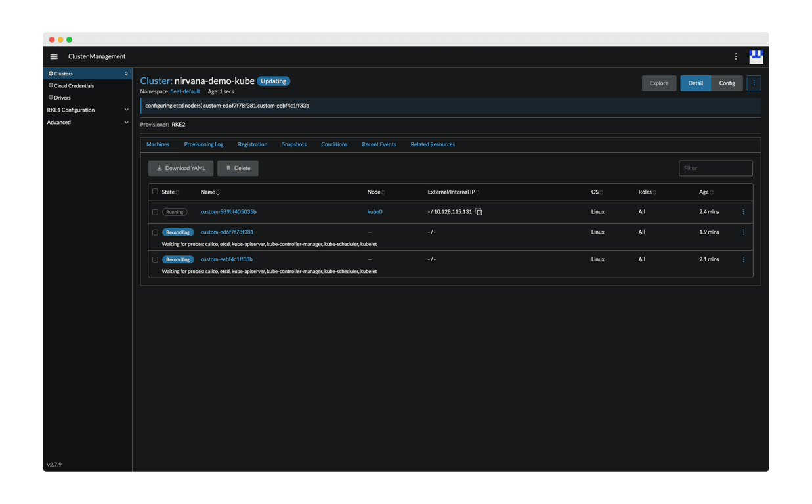Image resolution: width=812 pixels, height=504 pixels.
Task: Switch to the Machines tab
Action: click(158, 144)
